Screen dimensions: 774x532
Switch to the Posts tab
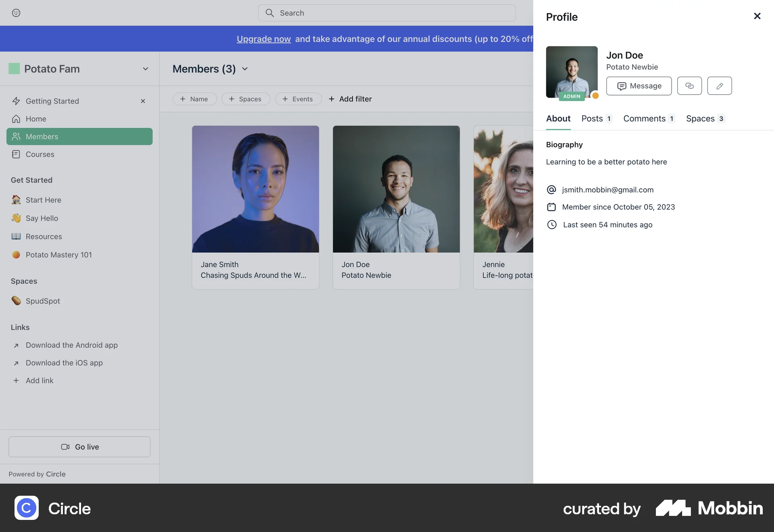592,118
